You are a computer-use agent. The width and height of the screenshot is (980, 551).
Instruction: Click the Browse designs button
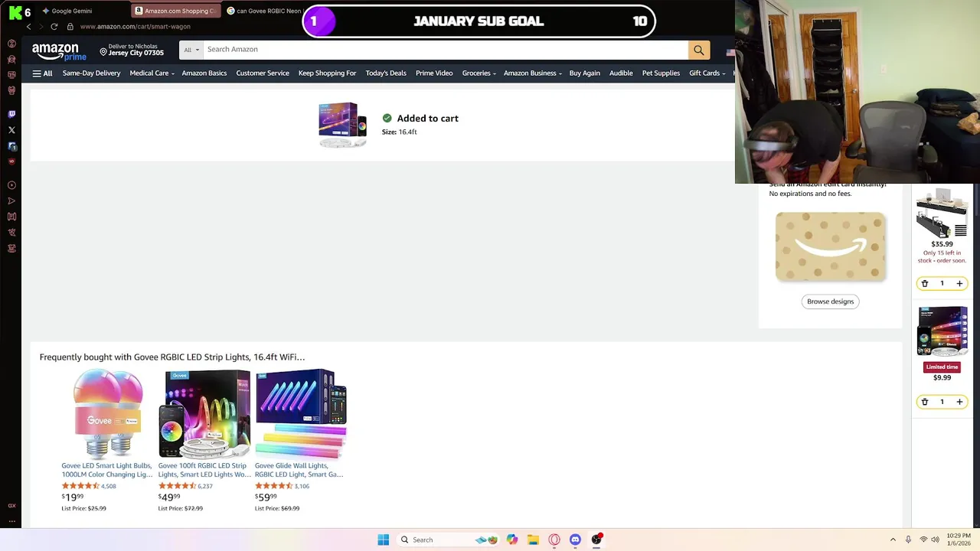click(830, 302)
